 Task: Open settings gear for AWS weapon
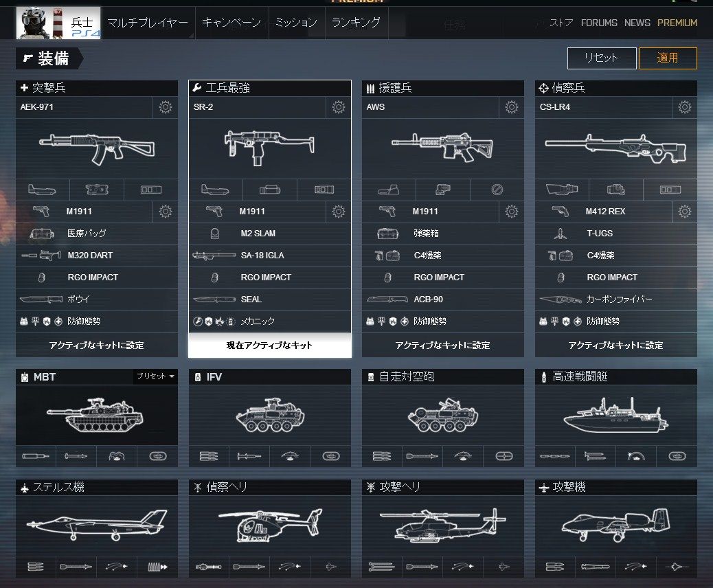[512, 107]
